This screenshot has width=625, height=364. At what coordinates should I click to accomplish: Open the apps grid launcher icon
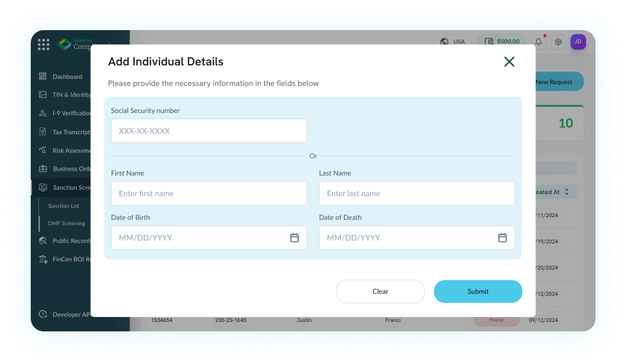(x=43, y=45)
